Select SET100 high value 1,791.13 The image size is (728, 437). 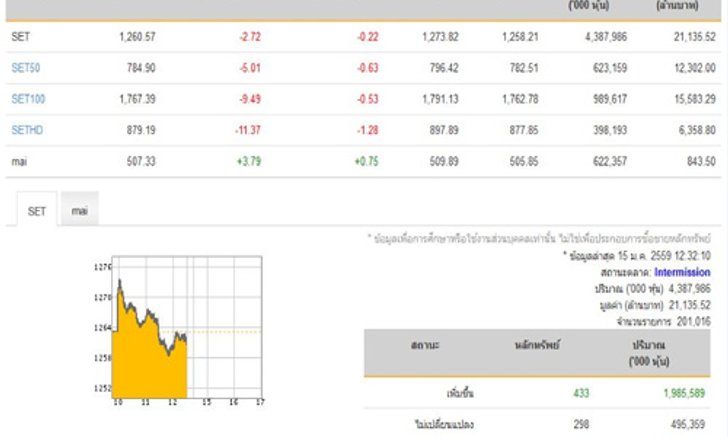click(x=440, y=99)
